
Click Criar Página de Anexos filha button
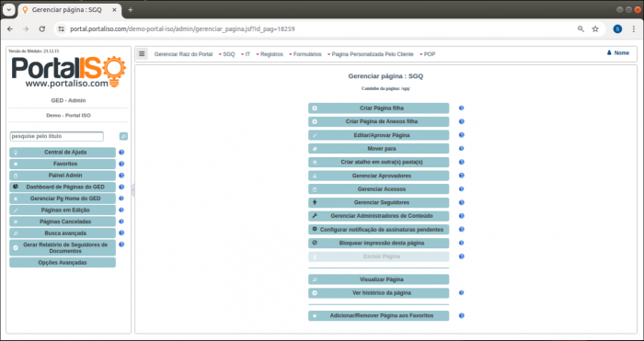[379, 122]
